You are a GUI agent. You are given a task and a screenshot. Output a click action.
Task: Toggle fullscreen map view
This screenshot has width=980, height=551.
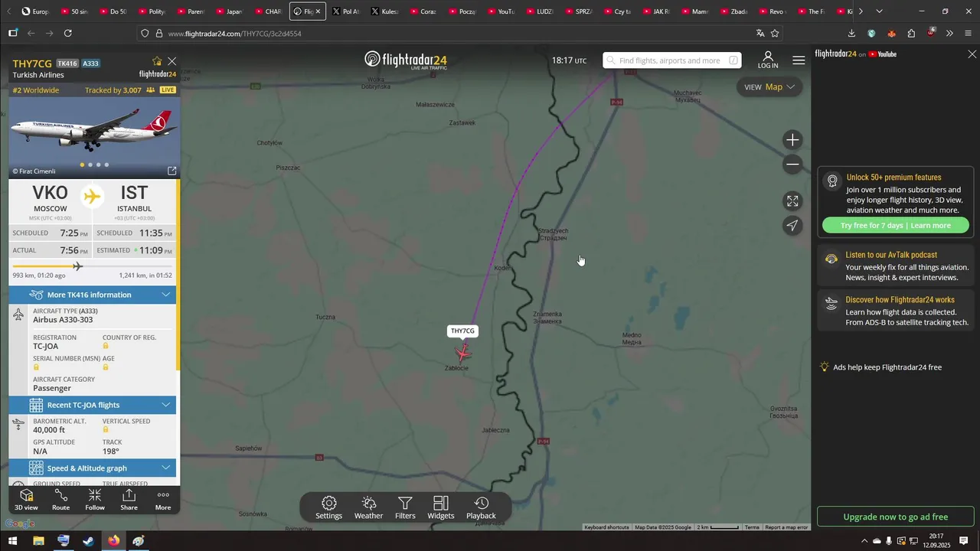coord(792,201)
